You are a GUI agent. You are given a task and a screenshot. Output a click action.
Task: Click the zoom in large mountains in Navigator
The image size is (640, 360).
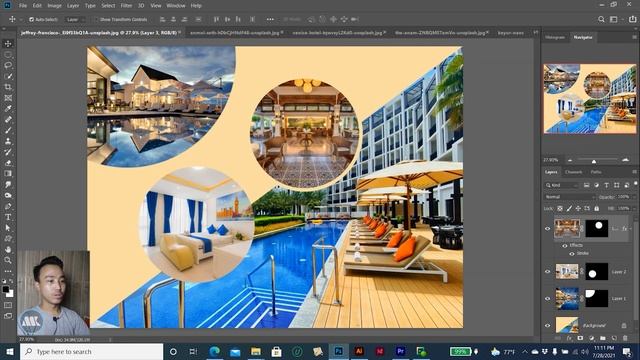click(x=625, y=160)
